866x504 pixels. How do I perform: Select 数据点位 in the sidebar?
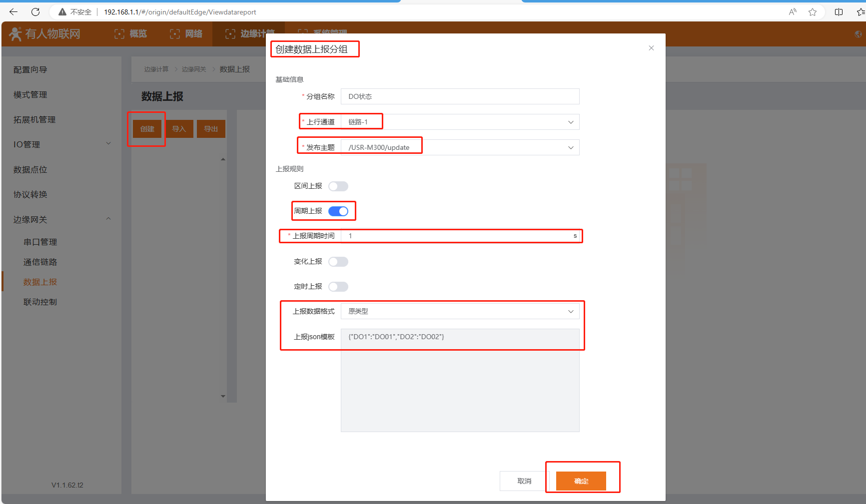(30, 170)
